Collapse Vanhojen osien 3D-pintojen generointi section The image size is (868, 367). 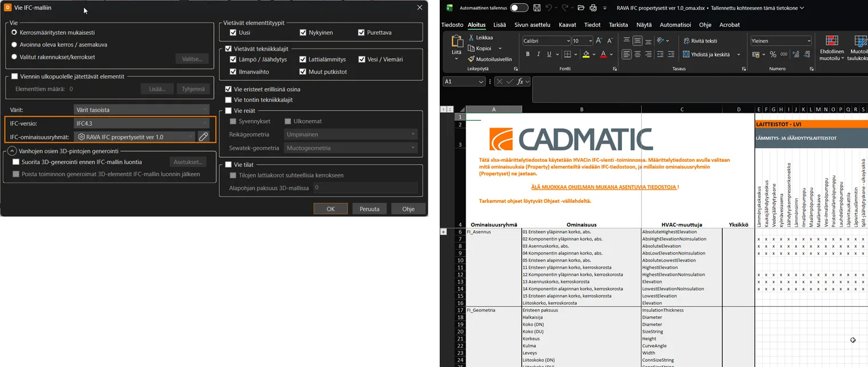(12, 151)
